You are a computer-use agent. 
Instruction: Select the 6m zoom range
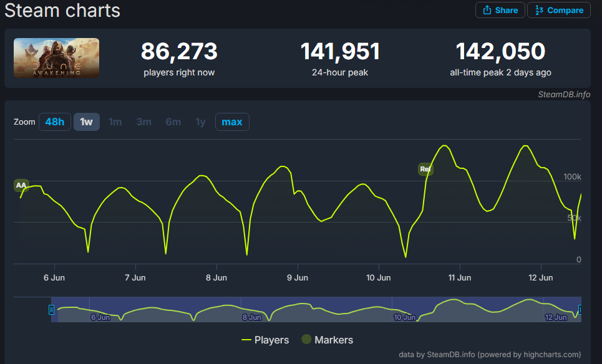(x=173, y=122)
